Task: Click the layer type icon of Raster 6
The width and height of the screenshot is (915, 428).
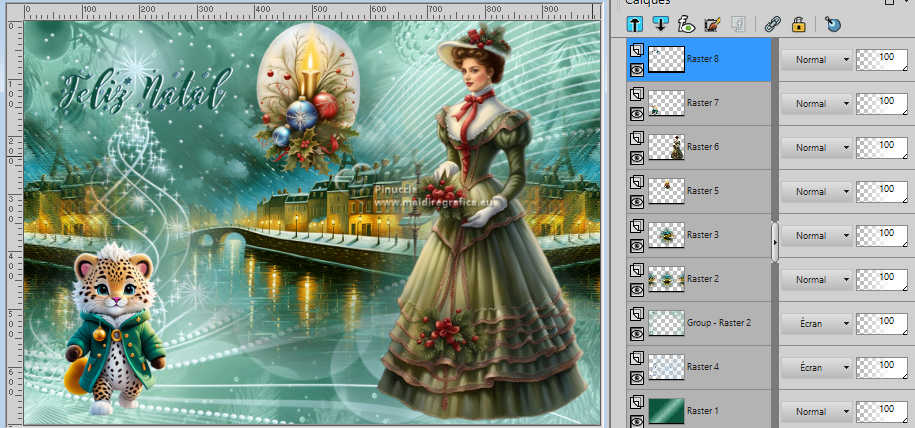Action: click(x=637, y=139)
